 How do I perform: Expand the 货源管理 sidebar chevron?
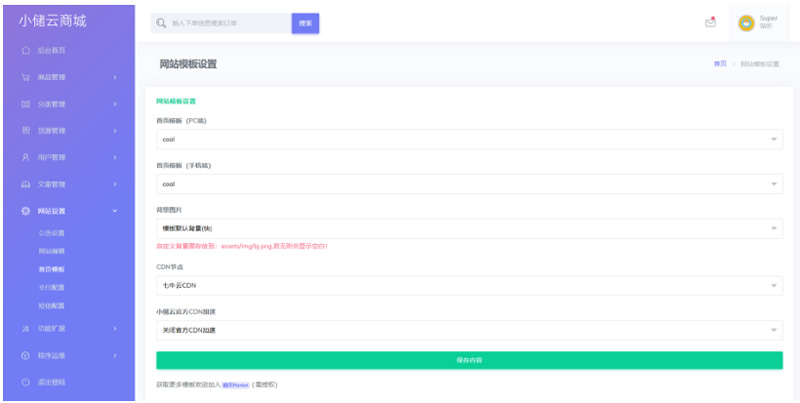pyautogui.click(x=115, y=131)
